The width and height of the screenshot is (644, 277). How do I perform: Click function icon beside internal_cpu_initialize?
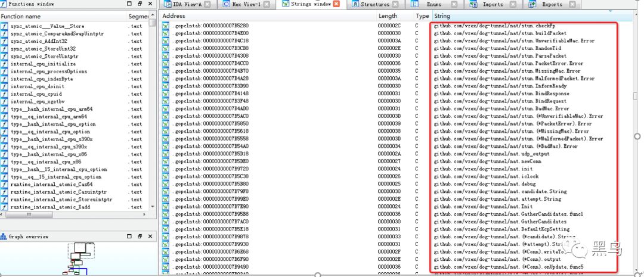point(5,64)
